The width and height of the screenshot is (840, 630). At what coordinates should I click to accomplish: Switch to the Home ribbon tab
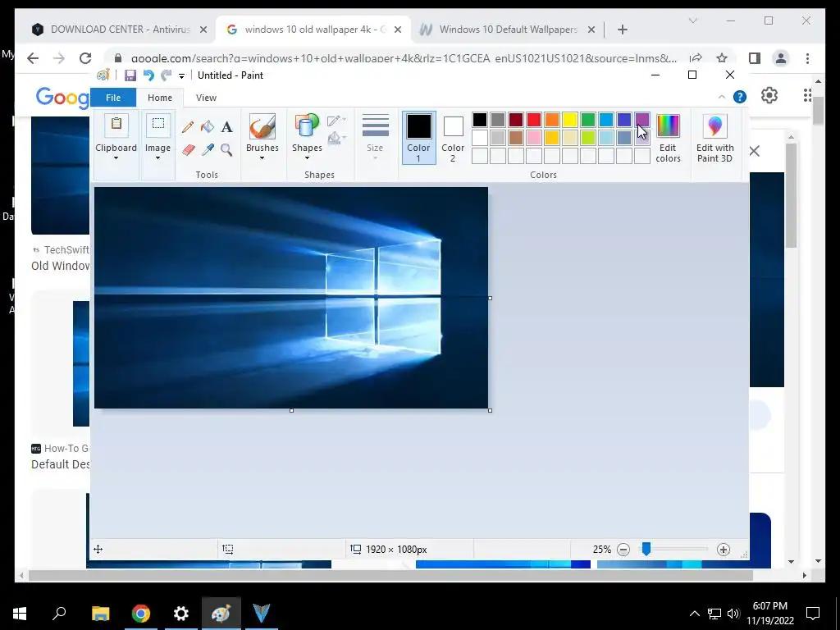tap(160, 98)
